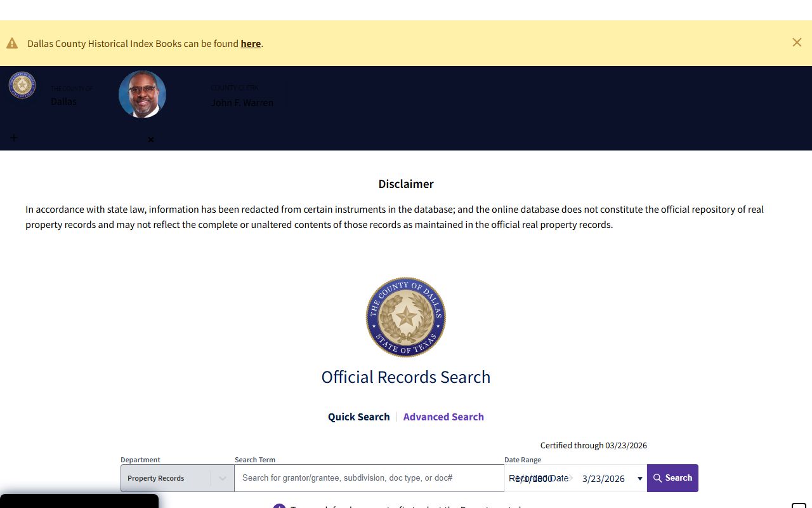
Task: Click the warning triangle icon in the banner
Action: [x=12, y=44]
